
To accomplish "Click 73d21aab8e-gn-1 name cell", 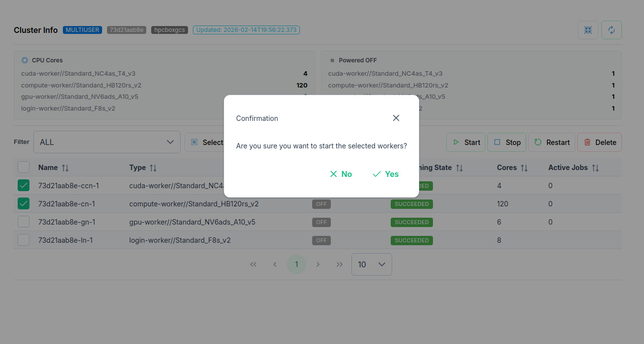I will click(x=67, y=222).
